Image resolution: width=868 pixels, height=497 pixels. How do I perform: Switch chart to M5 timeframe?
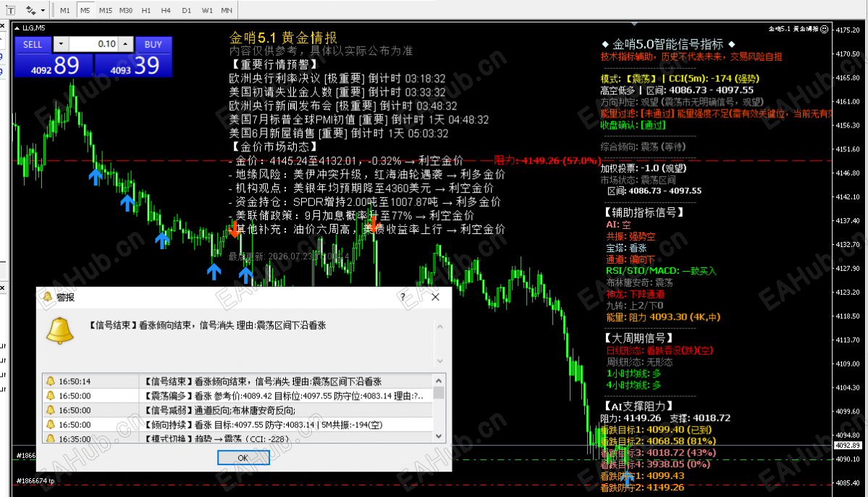(85, 10)
